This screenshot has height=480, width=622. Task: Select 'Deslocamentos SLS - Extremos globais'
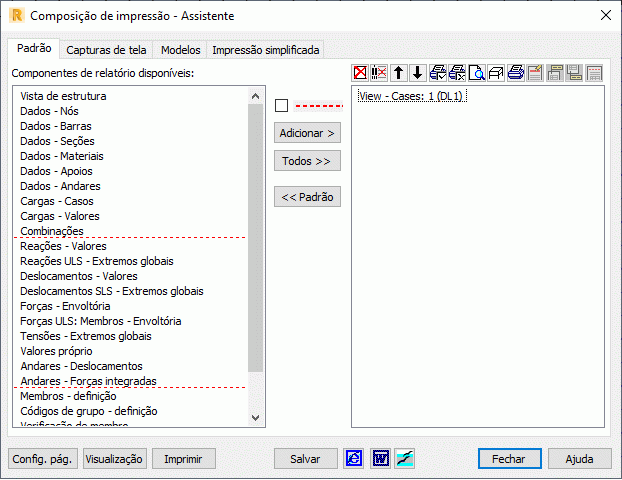112,291
